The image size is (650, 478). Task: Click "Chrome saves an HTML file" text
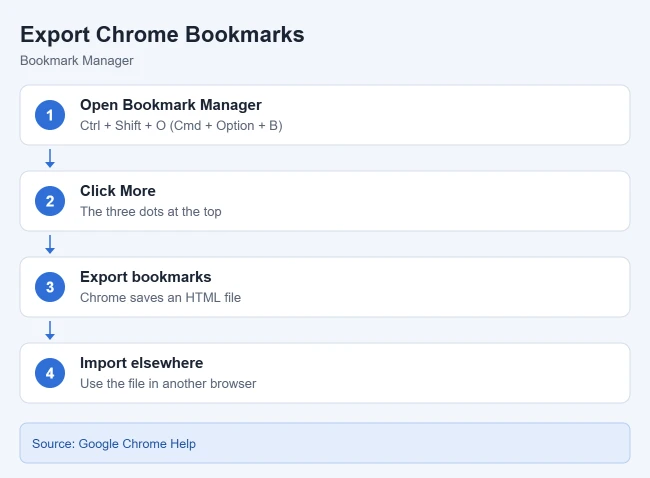click(160, 298)
